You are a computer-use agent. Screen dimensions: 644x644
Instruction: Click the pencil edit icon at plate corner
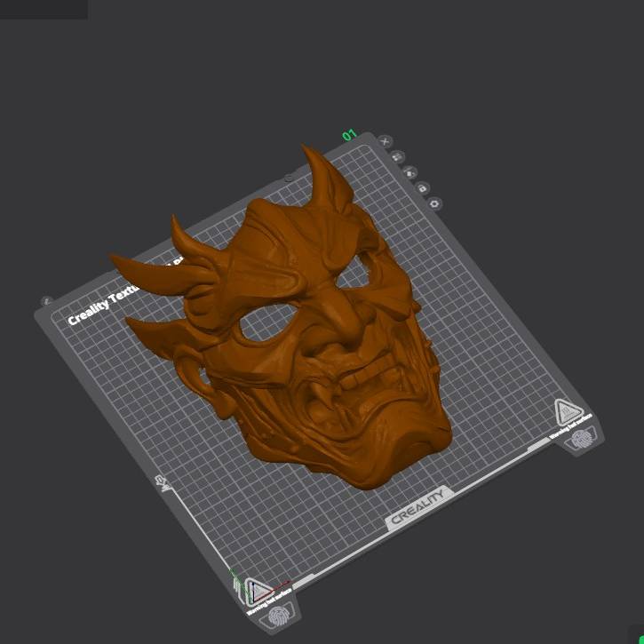tap(47, 301)
